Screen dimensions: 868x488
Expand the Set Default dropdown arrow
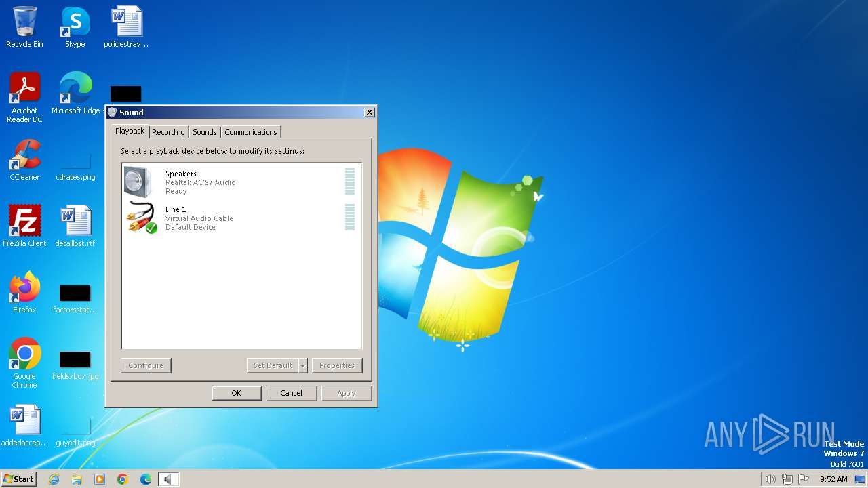coord(302,365)
